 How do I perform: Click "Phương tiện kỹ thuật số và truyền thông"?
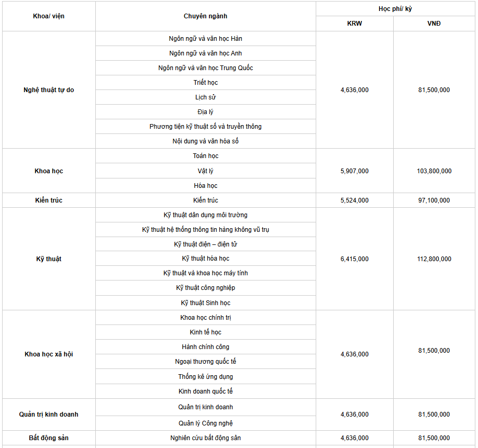coord(205,127)
